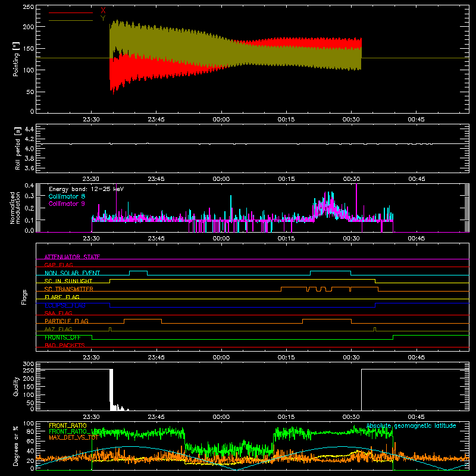This screenshot has height=476, width=476.
Task: Click the 00:00 time label under Pointing panel
Action: click(x=221, y=120)
